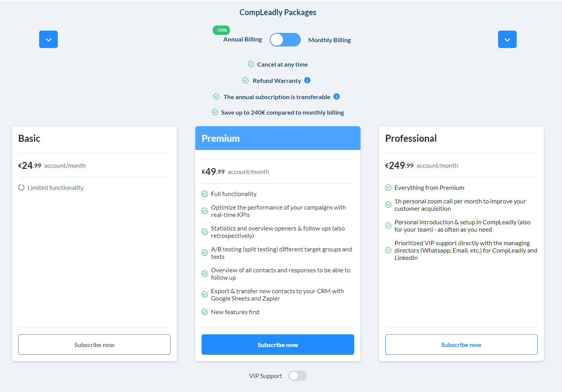This screenshot has width=562, height=392.
Task: Click checkmark icon beside Everything from Premium
Action: [388, 187]
